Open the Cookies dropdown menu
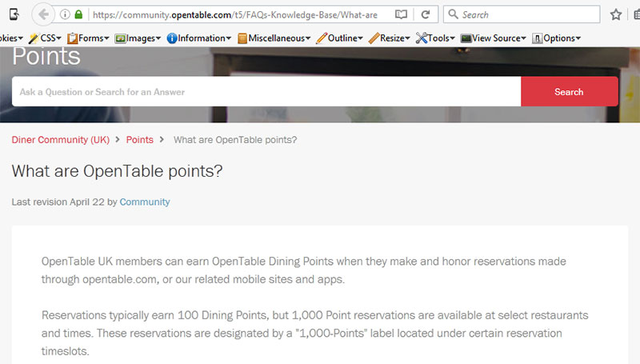Image resolution: width=640 pixels, height=364 pixels. click(11, 38)
